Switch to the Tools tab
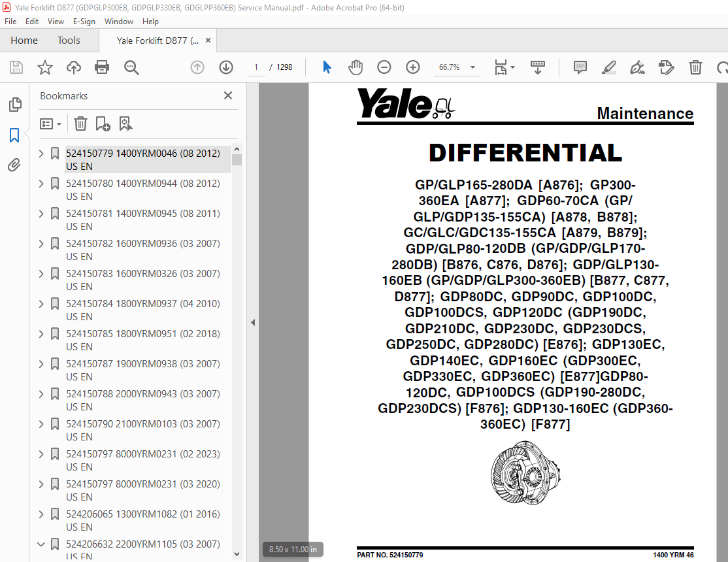 tap(69, 41)
